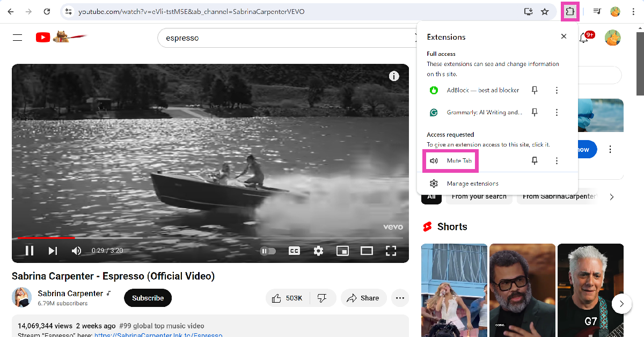The image size is (644, 337).
Task: Open more options for Grammarly extension
Action: (557, 112)
